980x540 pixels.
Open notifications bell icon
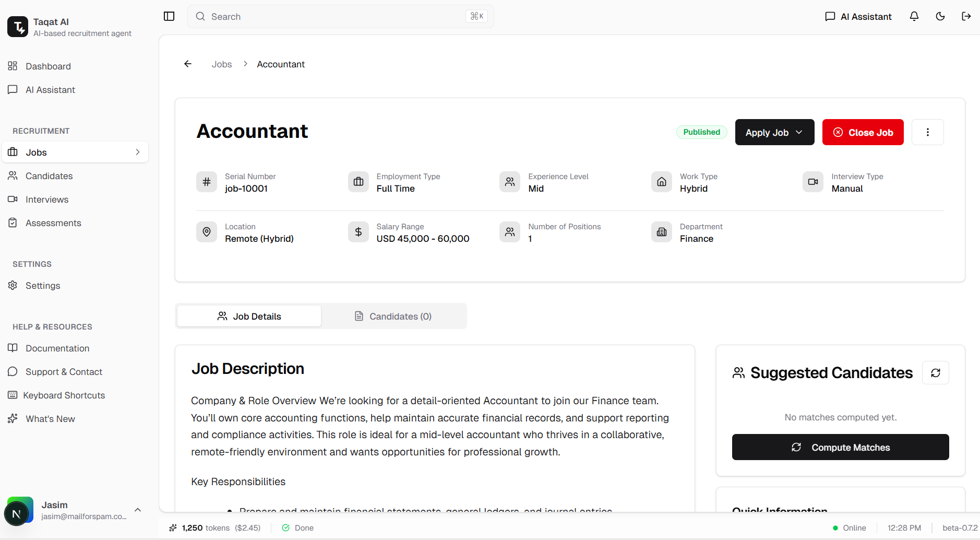(x=914, y=16)
